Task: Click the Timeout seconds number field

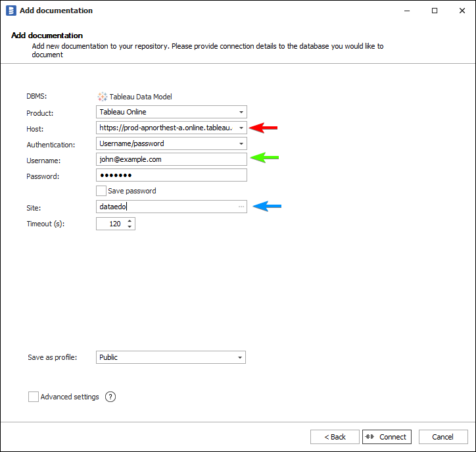Action: (110, 224)
